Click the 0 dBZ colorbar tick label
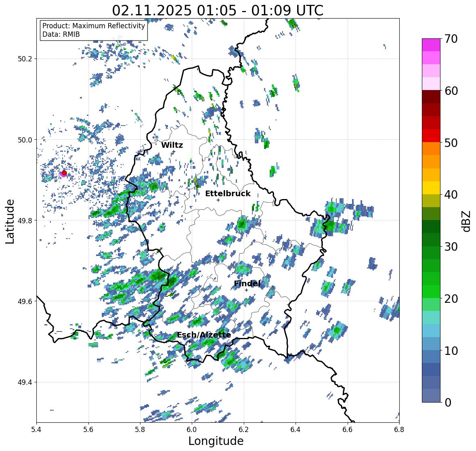 coord(448,403)
